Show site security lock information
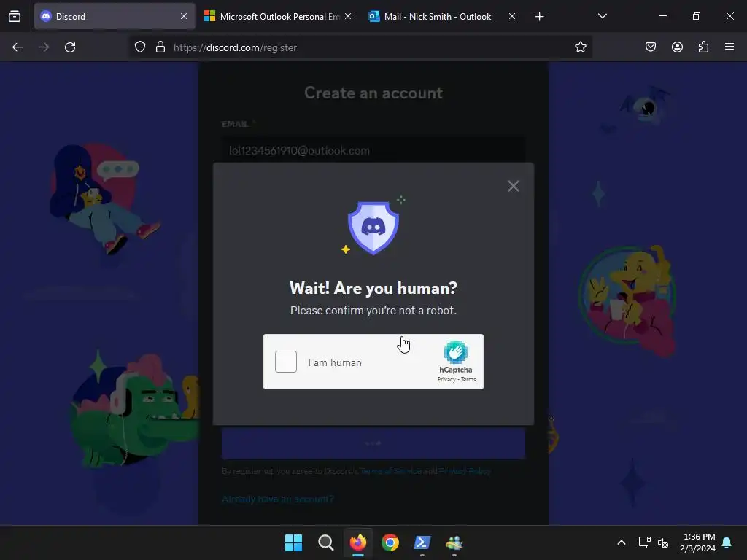The width and height of the screenshot is (747, 560). click(x=160, y=47)
